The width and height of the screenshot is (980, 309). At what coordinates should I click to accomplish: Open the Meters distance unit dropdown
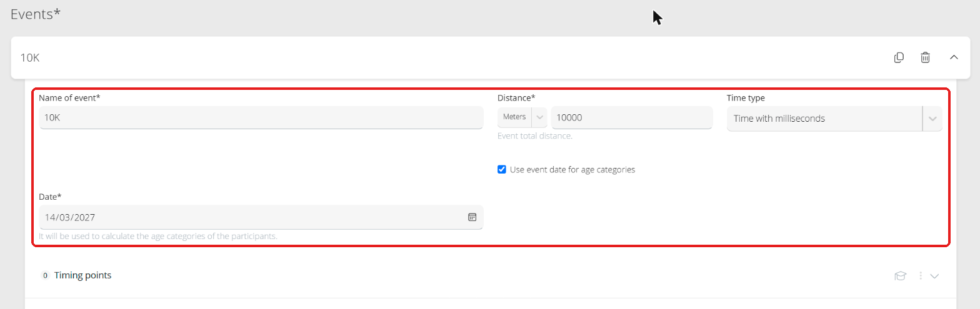click(522, 117)
